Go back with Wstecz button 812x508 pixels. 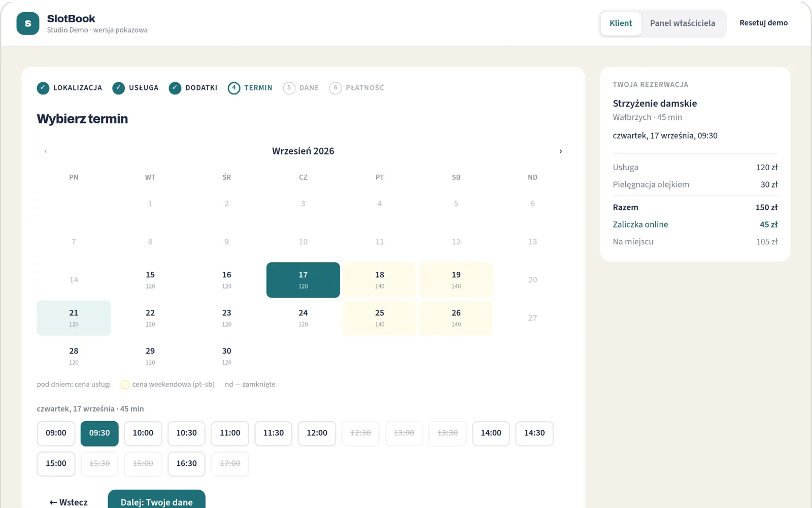[69, 502]
